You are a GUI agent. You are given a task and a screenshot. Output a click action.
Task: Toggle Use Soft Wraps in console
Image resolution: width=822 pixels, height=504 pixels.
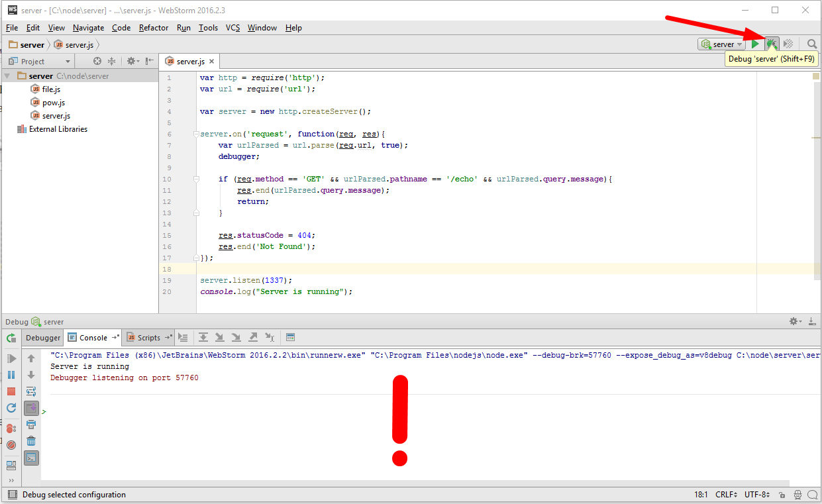[x=31, y=391]
